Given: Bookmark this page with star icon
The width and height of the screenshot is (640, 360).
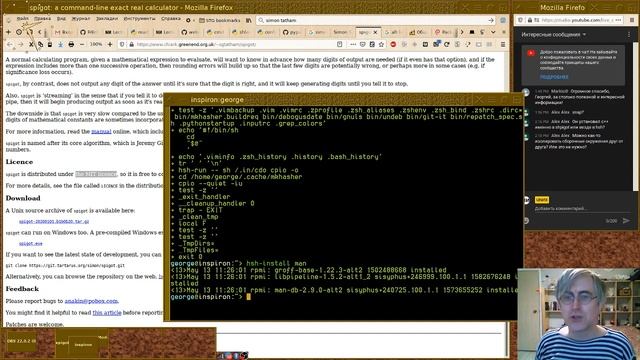Looking at the screenshot, I should coord(382,44).
